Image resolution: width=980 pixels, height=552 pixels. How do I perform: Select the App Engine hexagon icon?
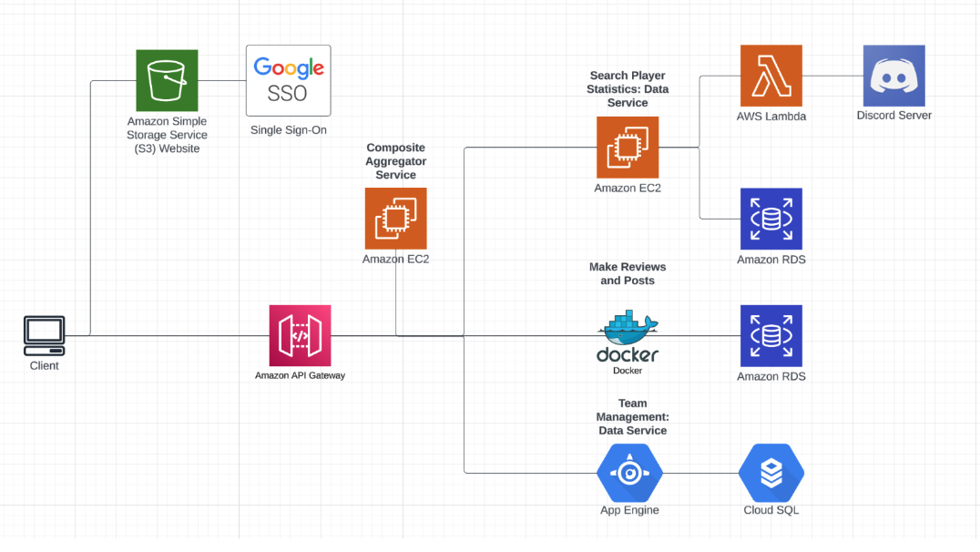coord(629,473)
